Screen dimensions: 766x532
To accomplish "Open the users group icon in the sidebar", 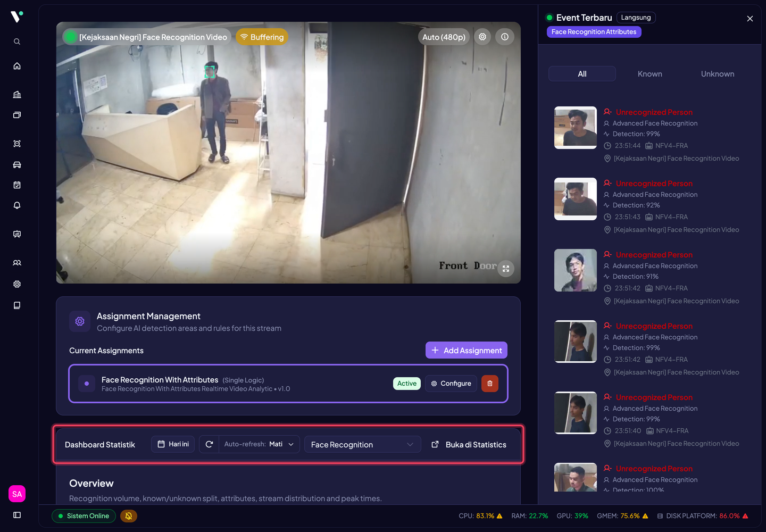I will (17, 263).
